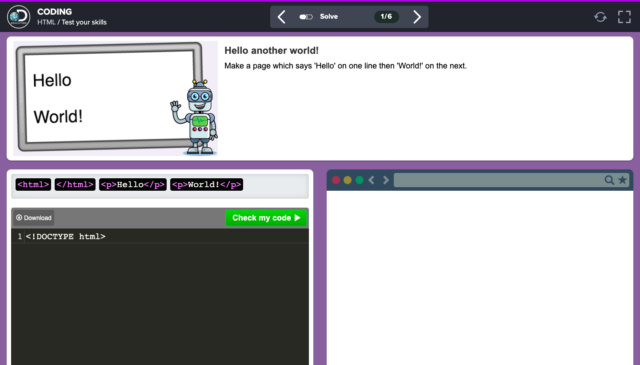This screenshot has width=640, height=365.
Task: Go to the previous challenge arrow
Action: coord(282,17)
